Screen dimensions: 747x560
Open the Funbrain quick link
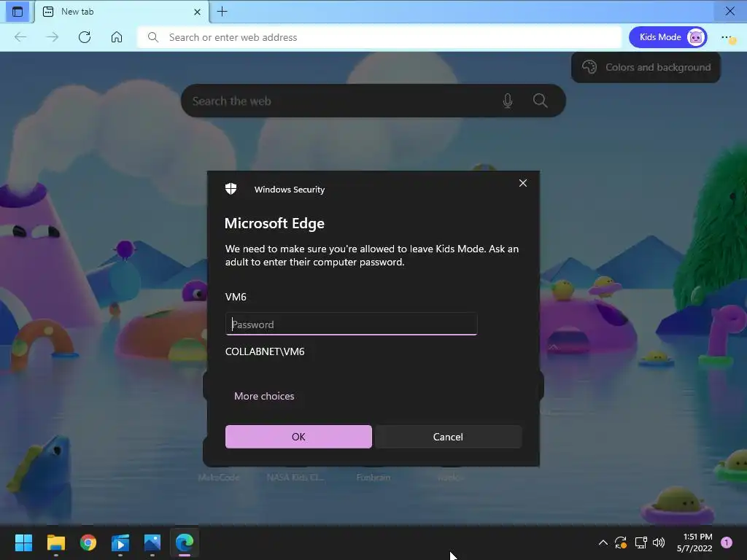[x=373, y=477]
